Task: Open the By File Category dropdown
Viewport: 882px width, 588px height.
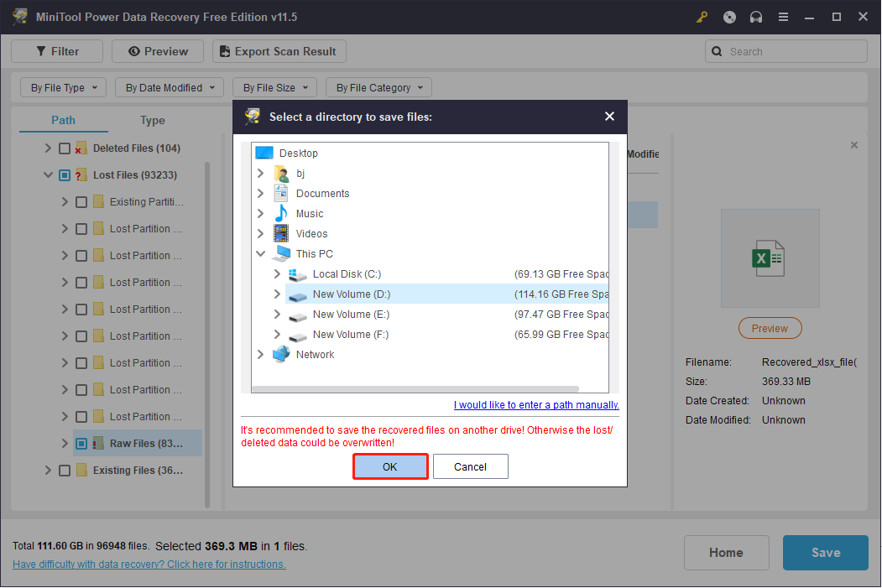Action: [378, 88]
